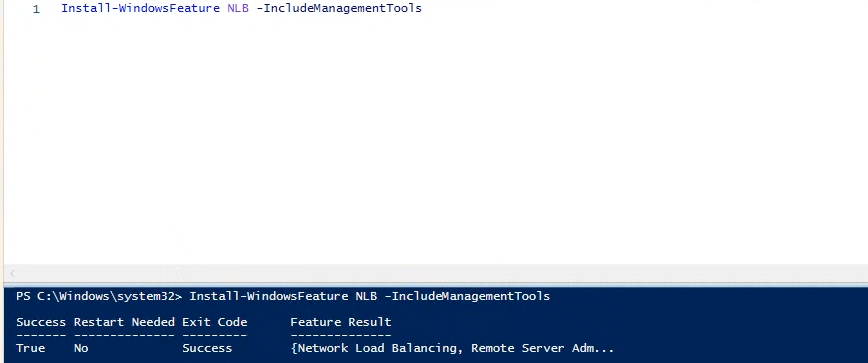Image resolution: width=868 pixels, height=363 pixels.
Task: Click the Success column header in the console
Action: tap(41, 322)
